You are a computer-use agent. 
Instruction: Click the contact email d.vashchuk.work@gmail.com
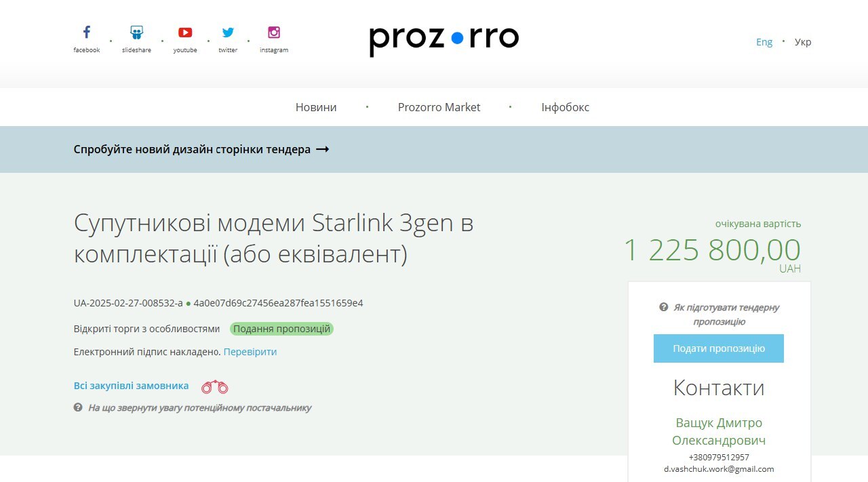(x=719, y=469)
